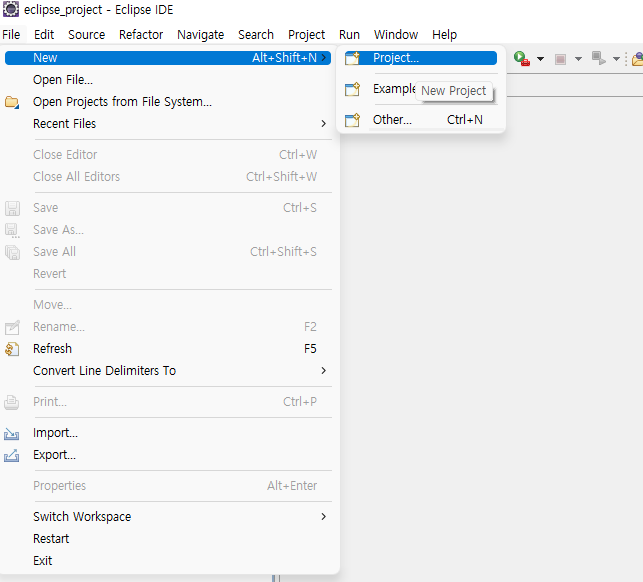Click the Other wizard icon in submenu
The width and height of the screenshot is (643, 582).
coord(352,120)
